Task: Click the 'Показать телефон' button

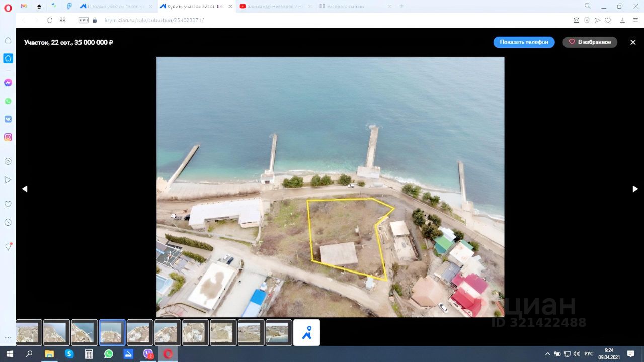Action: tap(524, 42)
